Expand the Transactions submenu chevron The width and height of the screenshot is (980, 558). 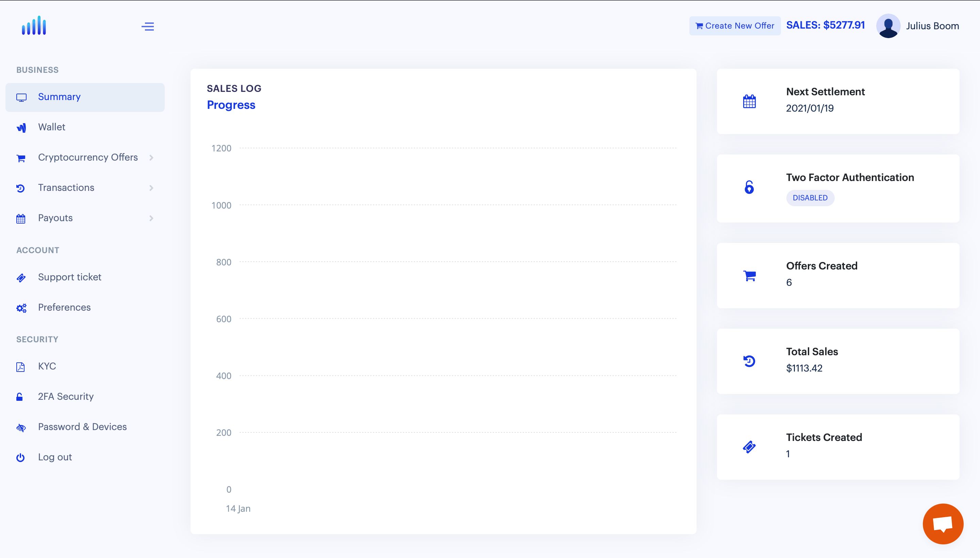click(x=151, y=188)
